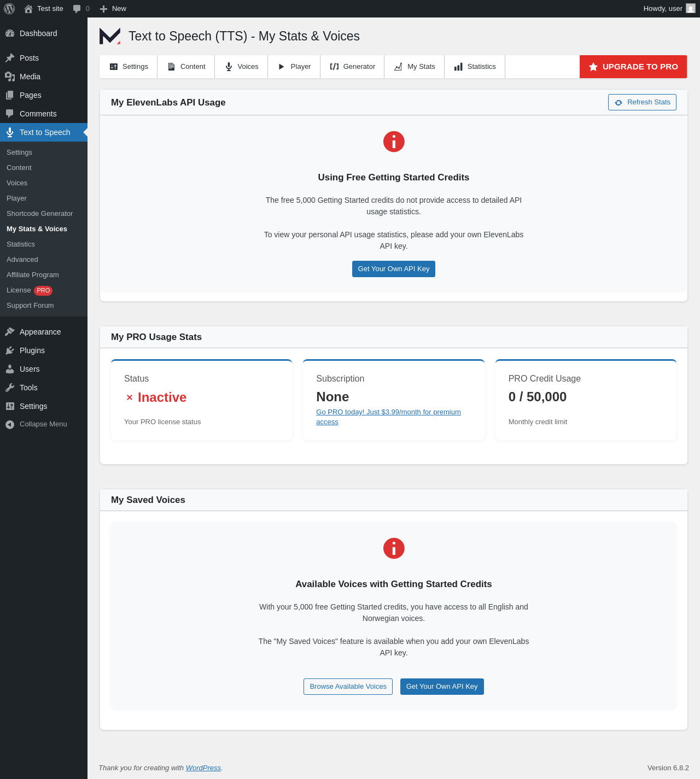Click the Tools wrench icon
The height and width of the screenshot is (779, 700).
[x=10, y=388]
